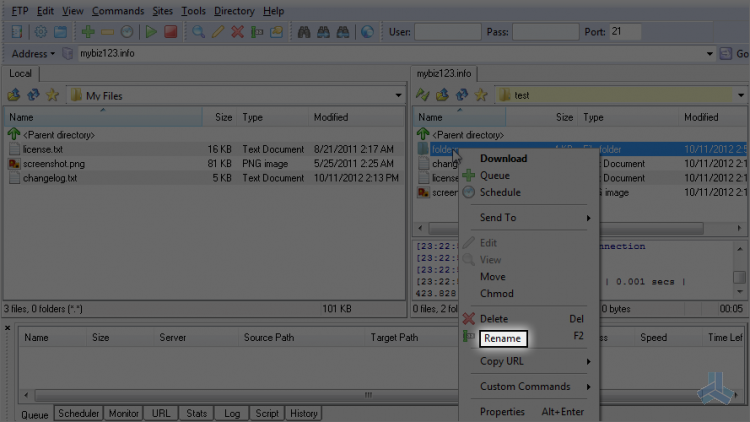Viewport: 750px width, 422px height.
Task: Go up a folder in Local pane
Action: (14, 95)
